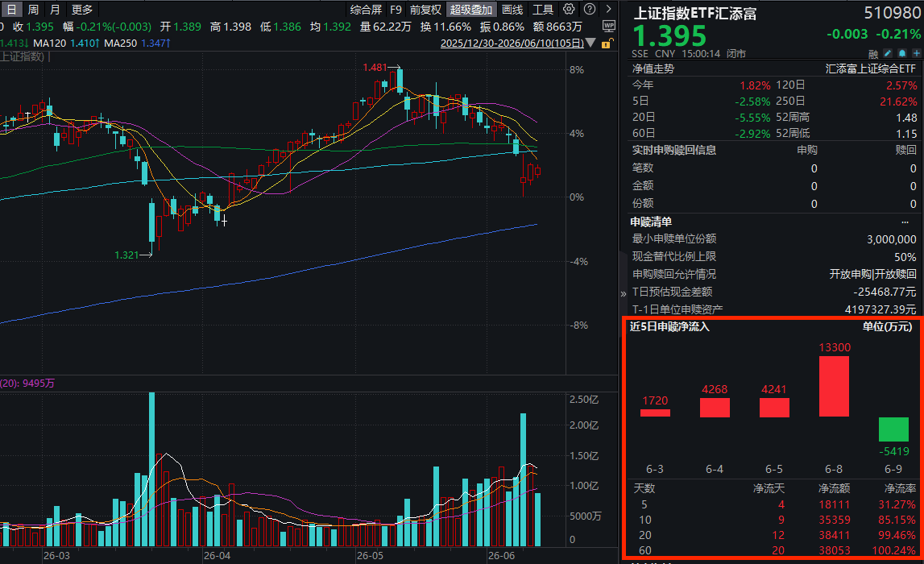Click the 26-05 date axis label
924x564 pixels.
point(370,556)
